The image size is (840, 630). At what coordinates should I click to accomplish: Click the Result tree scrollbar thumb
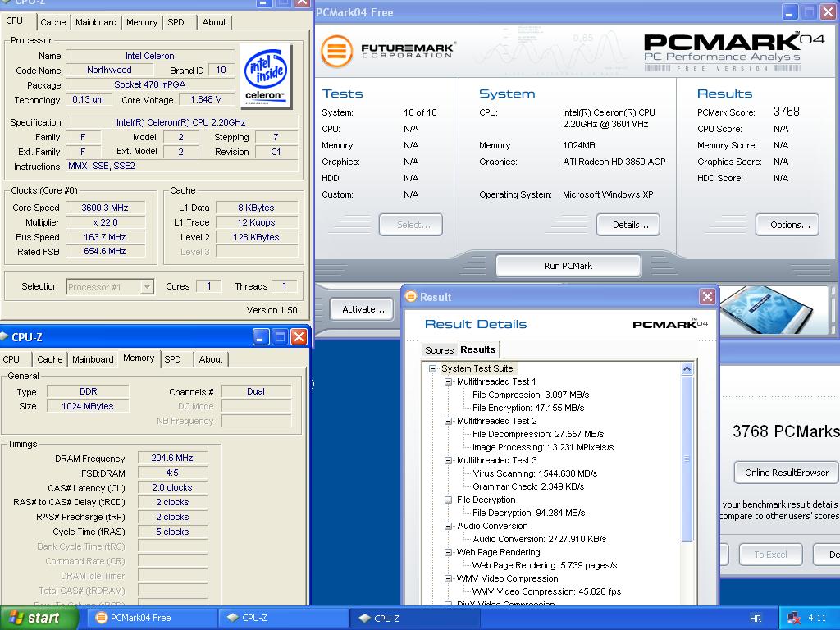pos(687,459)
